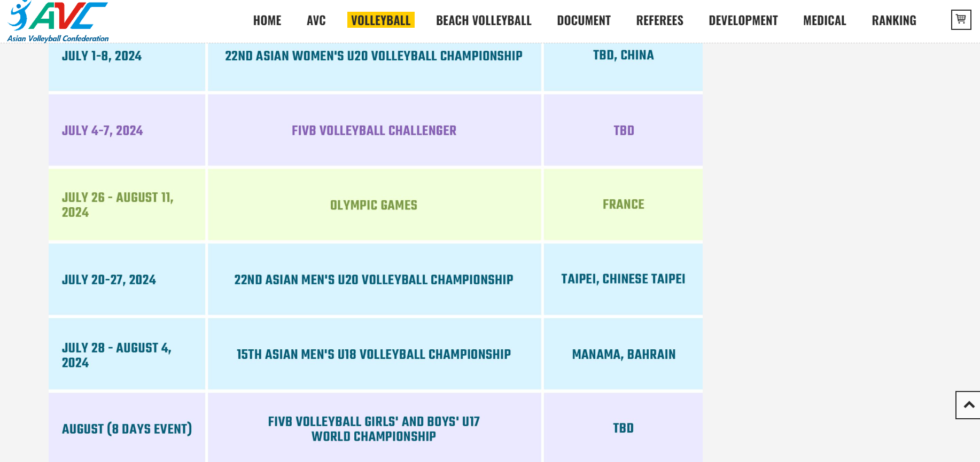The height and width of the screenshot is (462, 980).
Task: Navigate to Referees menu
Action: tap(659, 21)
